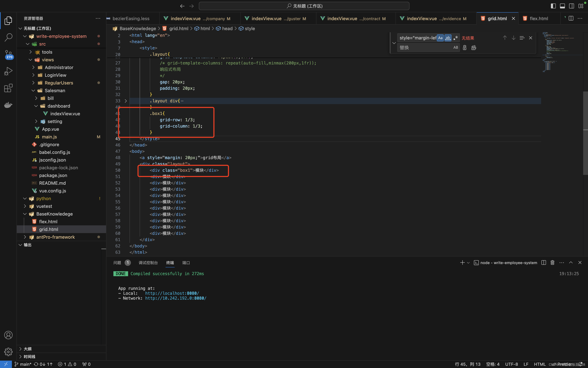Go forward with the navigation arrow
This screenshot has height=368, width=588.
pos(191,6)
